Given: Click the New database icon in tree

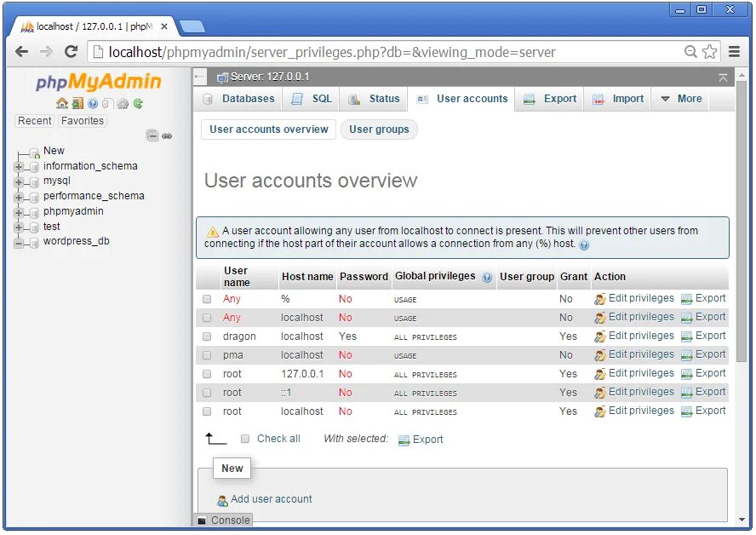Looking at the screenshot, I should coord(34,153).
